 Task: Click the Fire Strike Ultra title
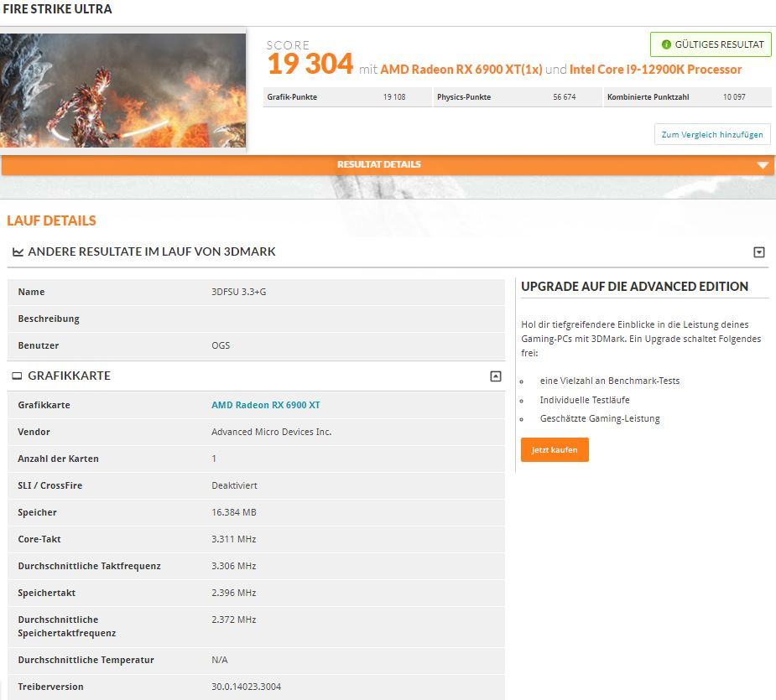57,9
